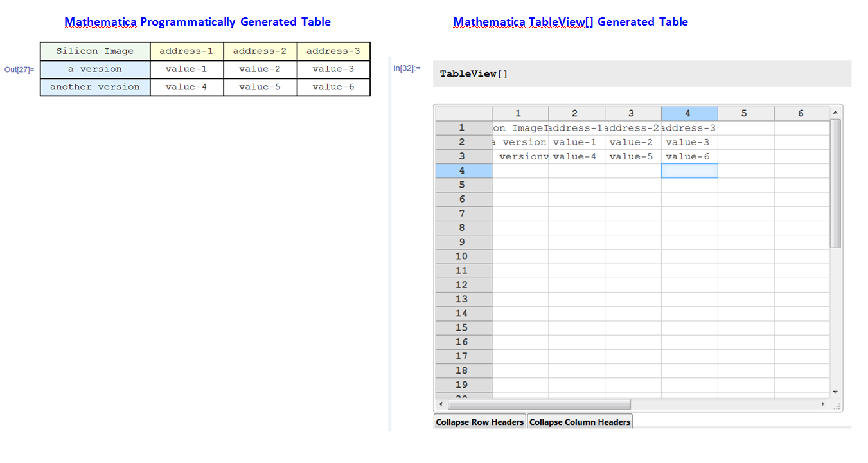Click TableView cell 'value-4'
This screenshot has height=463, width=868.
click(x=577, y=156)
